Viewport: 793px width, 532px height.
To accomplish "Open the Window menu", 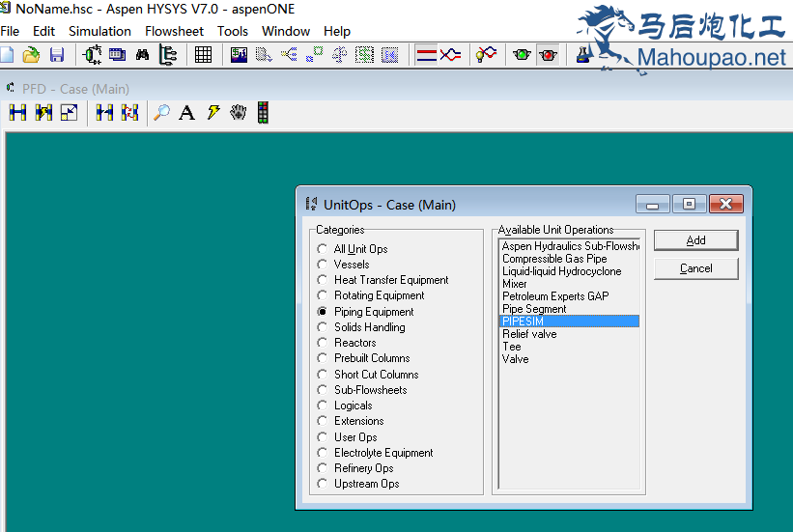I will [x=286, y=31].
